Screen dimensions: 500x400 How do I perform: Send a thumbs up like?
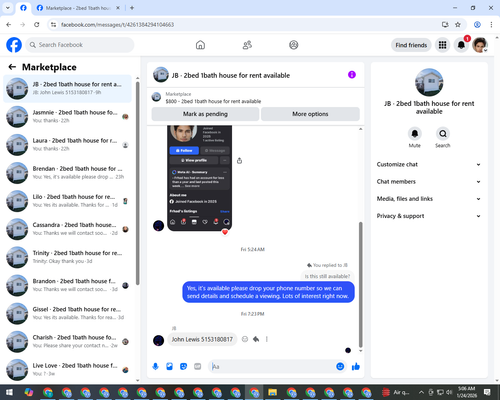(356, 367)
